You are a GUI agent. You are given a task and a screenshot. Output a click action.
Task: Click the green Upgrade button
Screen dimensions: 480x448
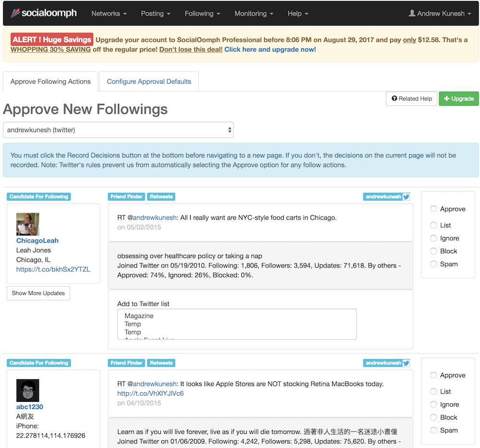point(458,98)
